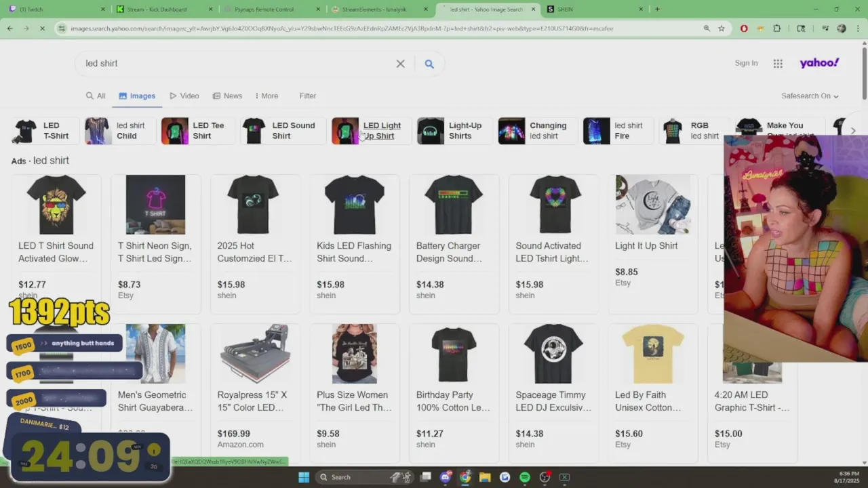Select the led shirt Child chip

[119, 131]
